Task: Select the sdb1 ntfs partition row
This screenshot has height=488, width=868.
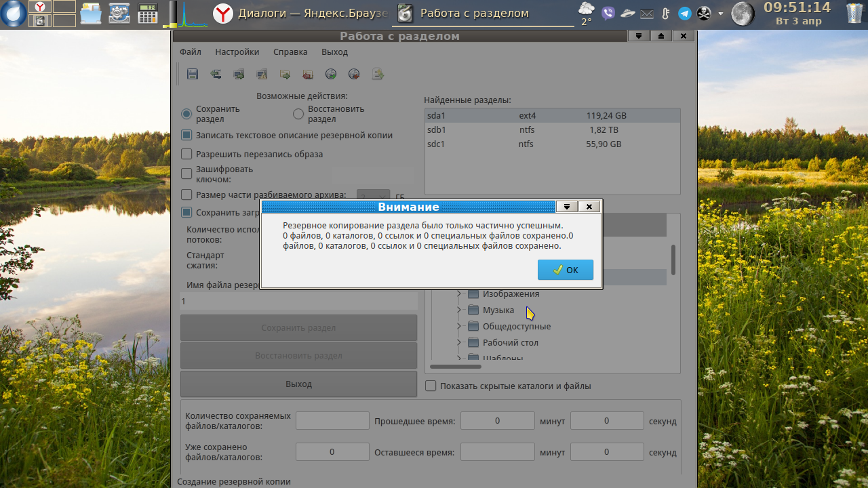Action: (x=552, y=129)
